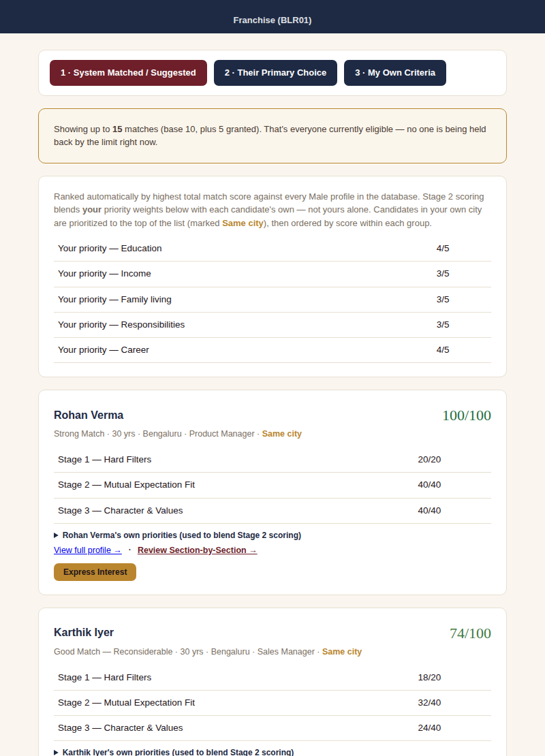Open Their Primary Choice tab

tap(275, 73)
